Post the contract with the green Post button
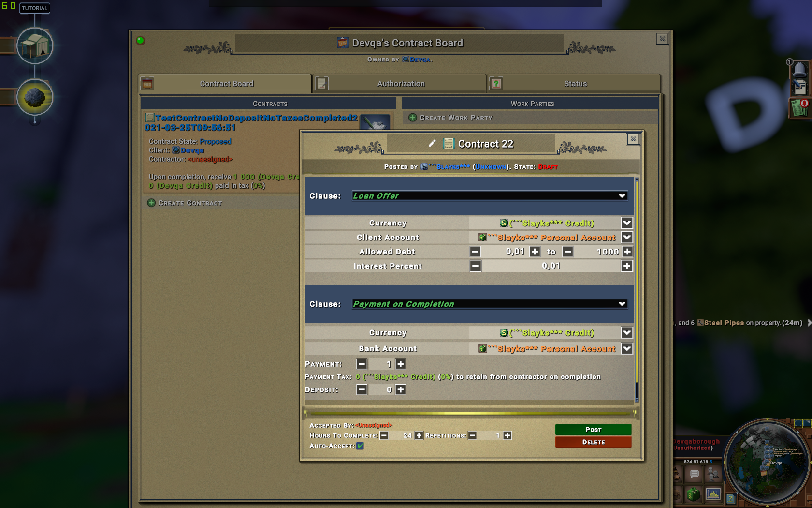 (593, 430)
